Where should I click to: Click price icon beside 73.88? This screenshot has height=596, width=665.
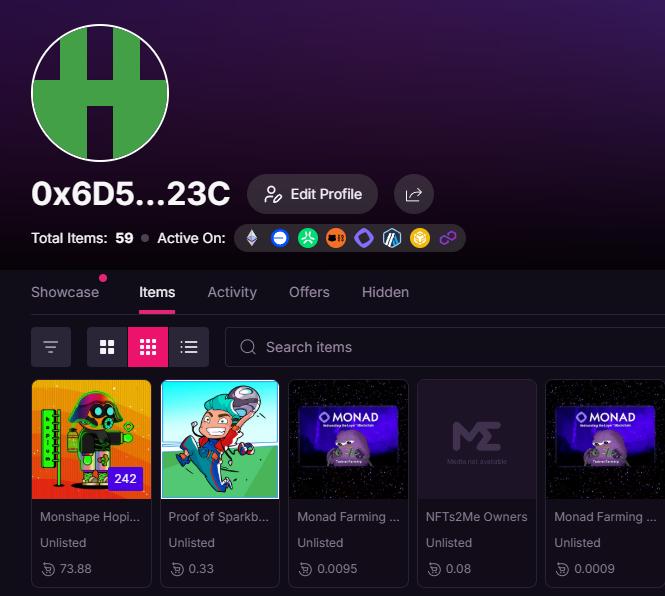[48, 569]
